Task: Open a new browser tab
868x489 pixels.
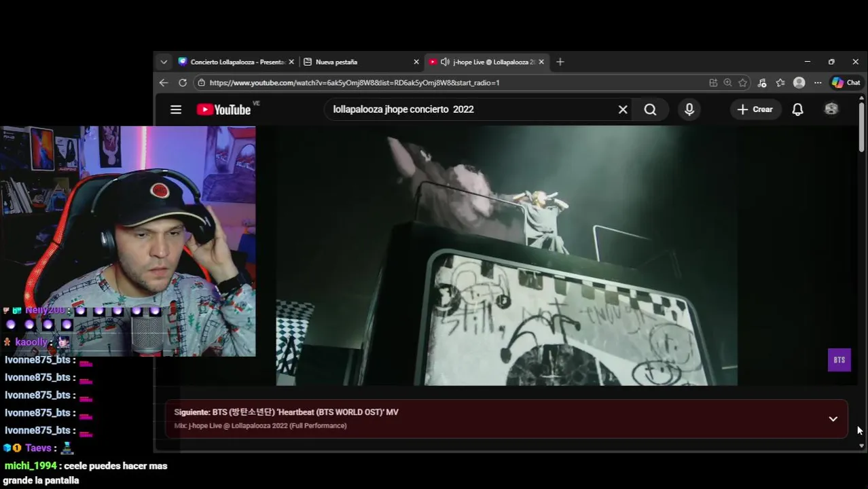Action: pyautogui.click(x=560, y=62)
